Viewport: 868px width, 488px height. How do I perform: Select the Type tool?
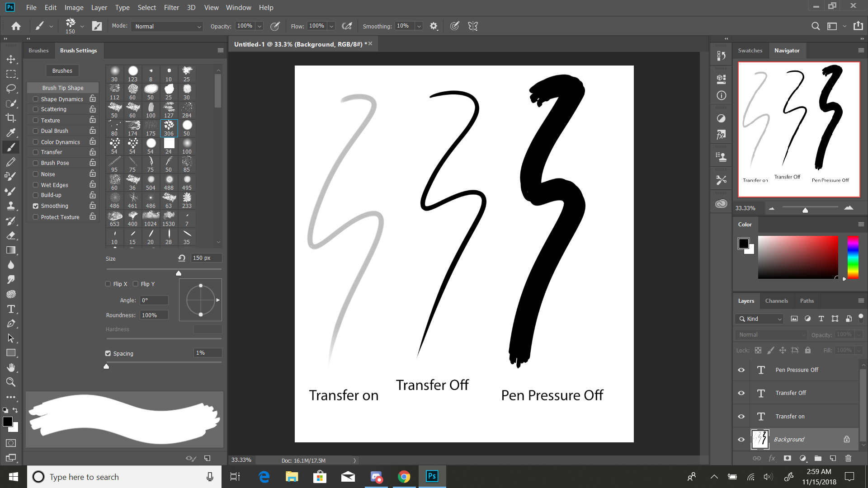click(x=11, y=309)
